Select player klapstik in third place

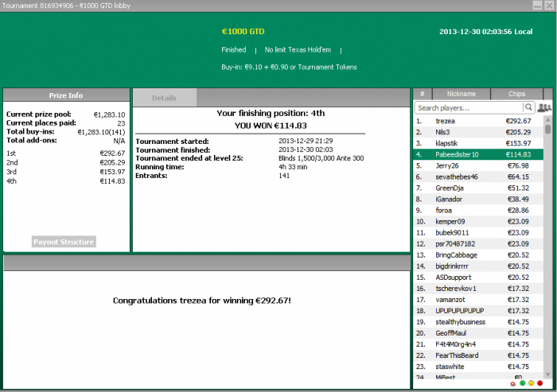(x=451, y=143)
